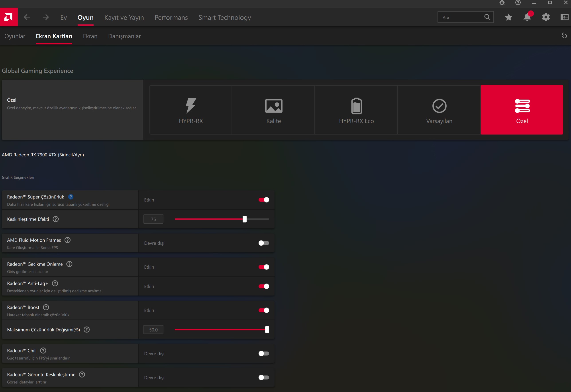Select the Kalite profile
Screen dimensions: 571x392
pyautogui.click(x=273, y=110)
